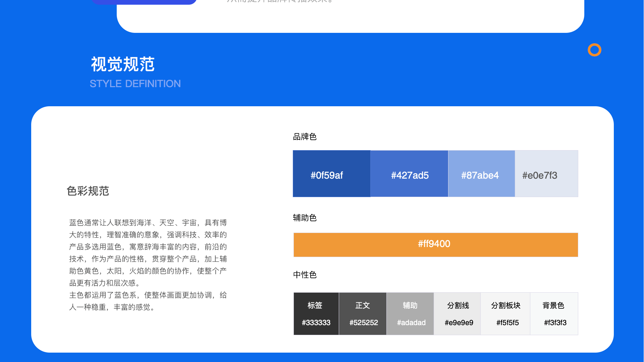The height and width of the screenshot is (362, 644).
Task: Click the 品牌色 label
Action: (x=305, y=137)
